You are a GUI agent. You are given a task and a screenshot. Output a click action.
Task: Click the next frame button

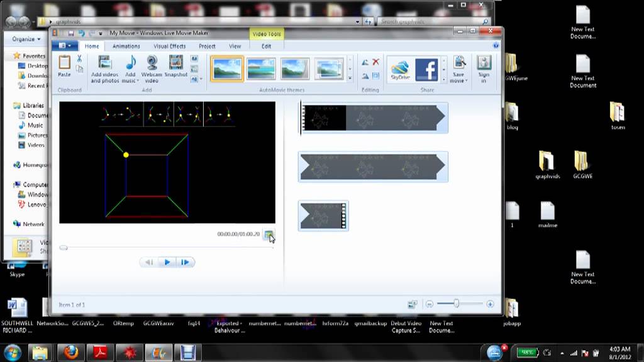coord(185,262)
